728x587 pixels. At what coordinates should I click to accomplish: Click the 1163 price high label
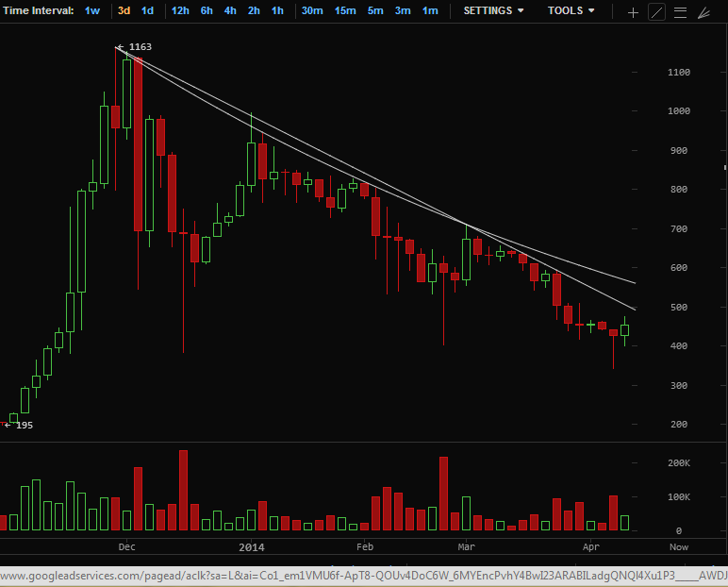pos(141,47)
